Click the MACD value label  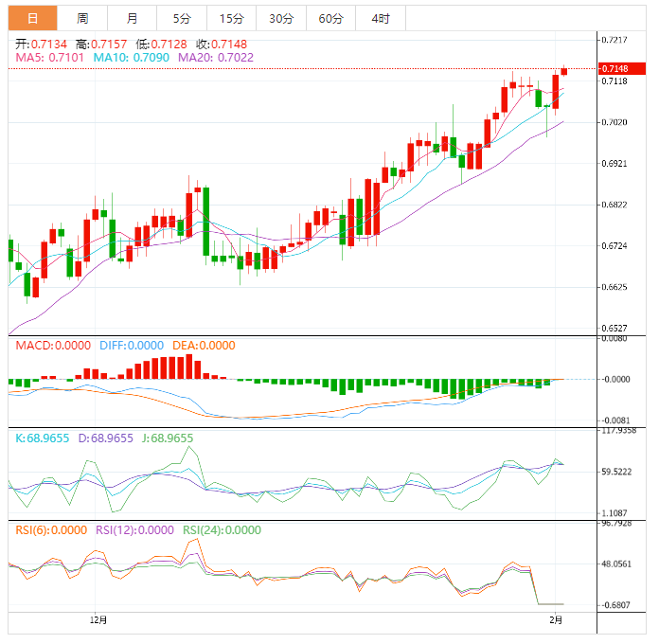(x=53, y=346)
